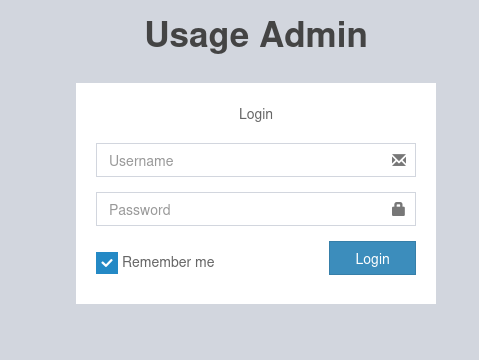The width and height of the screenshot is (479, 360).
Task: Submit the form with the Login button
Action: 372,258
